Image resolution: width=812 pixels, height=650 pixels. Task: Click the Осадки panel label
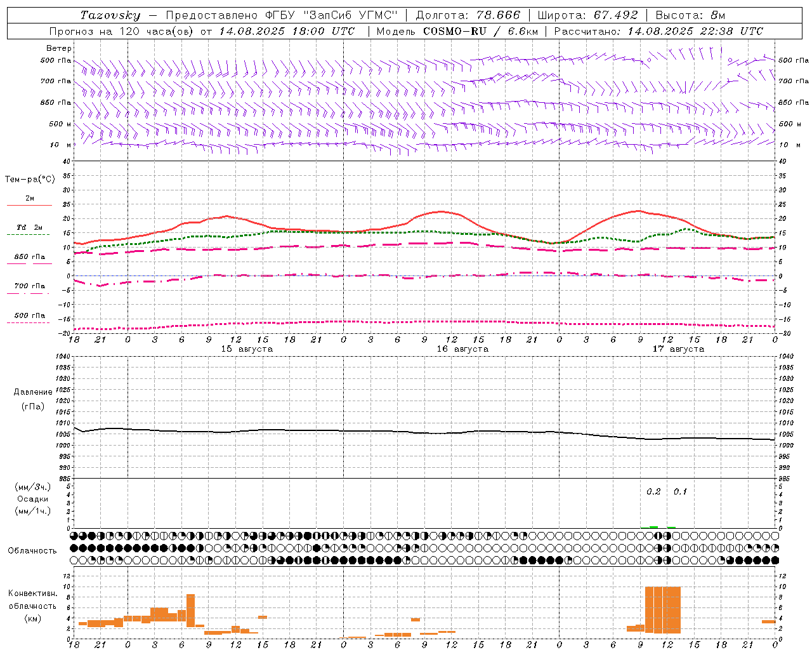[33, 499]
